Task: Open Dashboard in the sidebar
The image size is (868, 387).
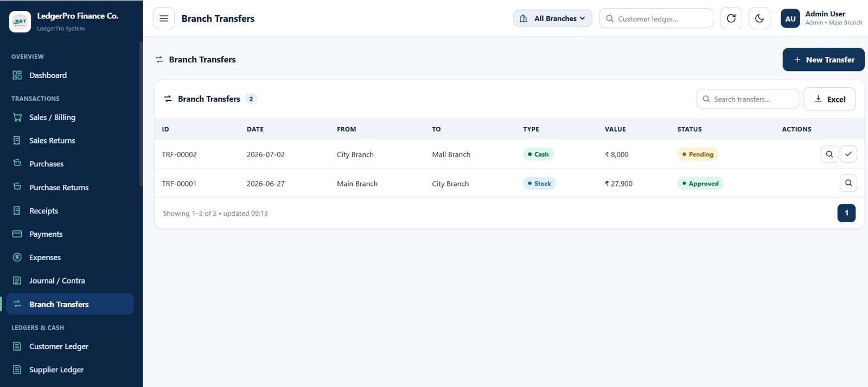Action: click(70, 75)
